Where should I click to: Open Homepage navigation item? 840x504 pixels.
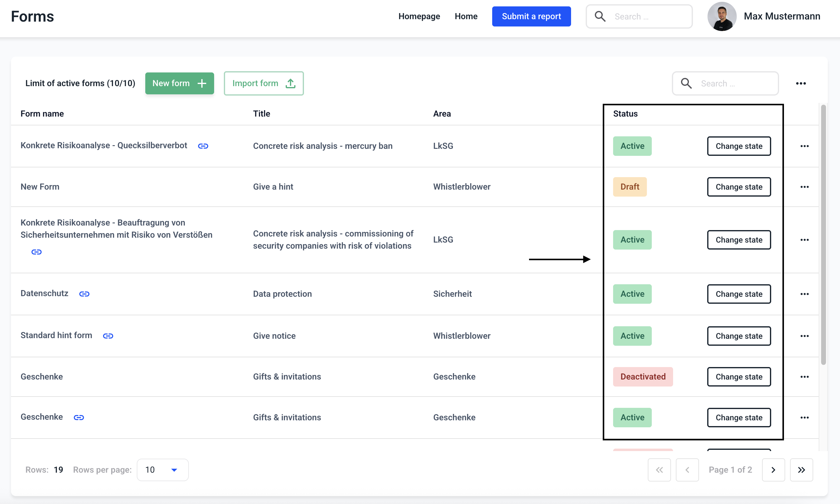pos(419,16)
